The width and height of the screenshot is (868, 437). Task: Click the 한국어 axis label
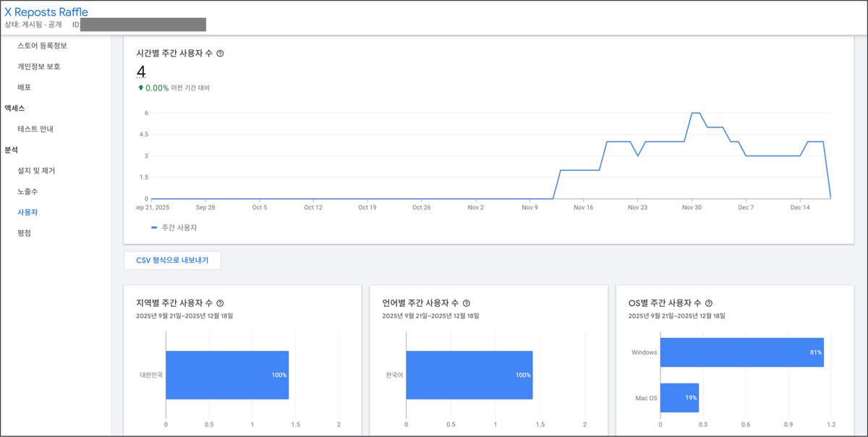coord(394,376)
